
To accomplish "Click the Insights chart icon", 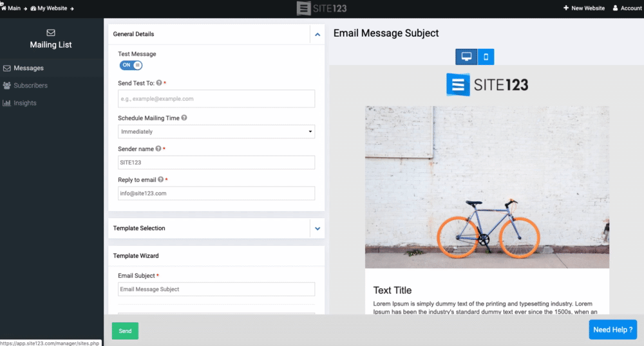I will [6, 103].
